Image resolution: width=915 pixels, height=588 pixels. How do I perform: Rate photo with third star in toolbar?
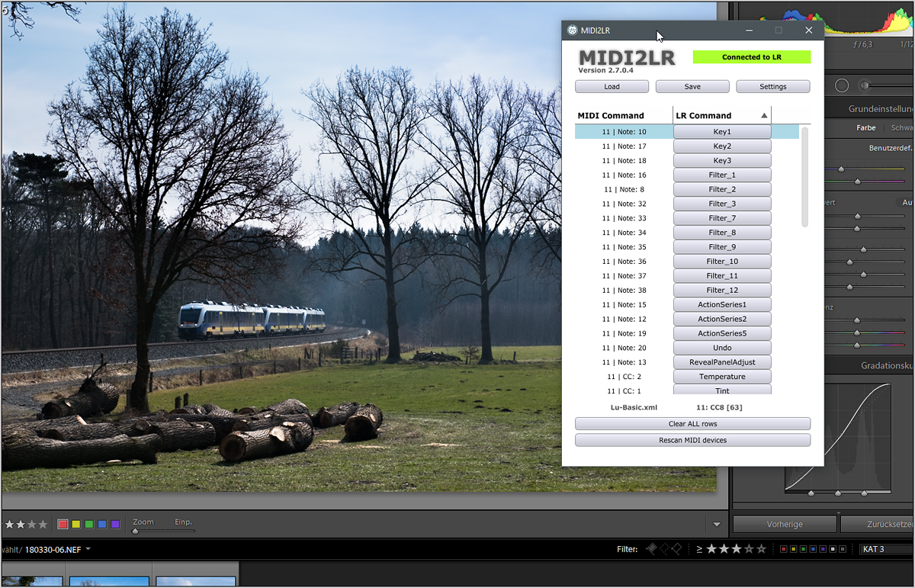pyautogui.click(x=32, y=525)
